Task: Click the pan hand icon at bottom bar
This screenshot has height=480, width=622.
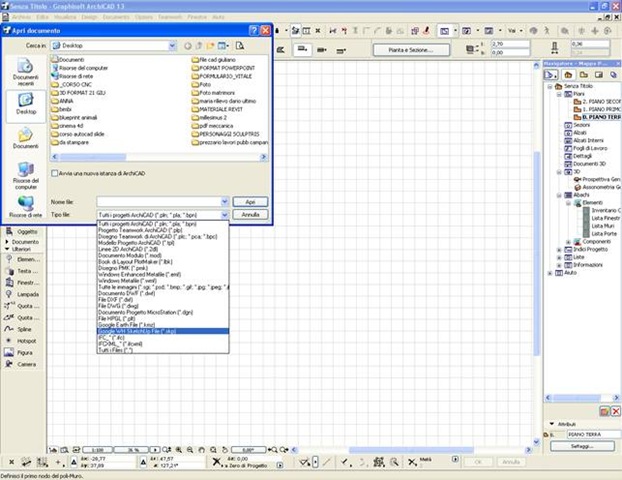Action: 202,450
